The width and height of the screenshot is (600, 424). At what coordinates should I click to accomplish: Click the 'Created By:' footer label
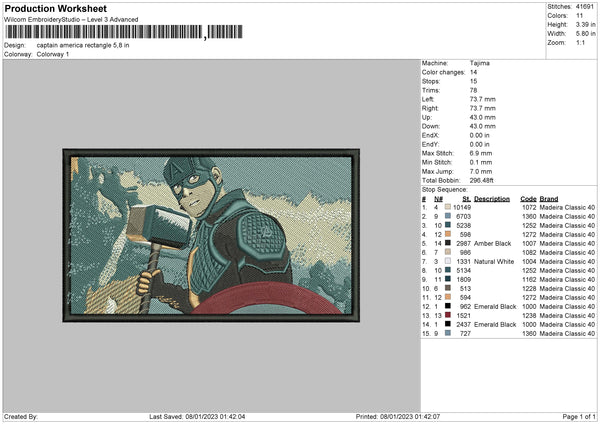click(21, 417)
